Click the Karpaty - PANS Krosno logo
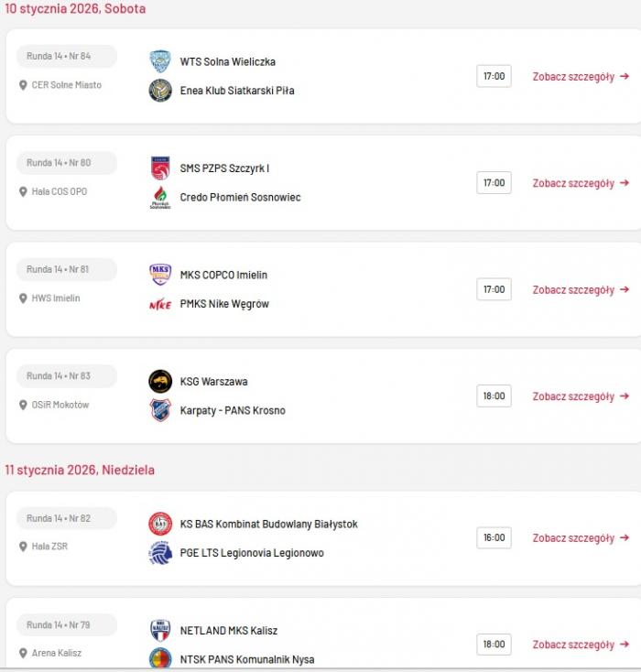 point(160,410)
